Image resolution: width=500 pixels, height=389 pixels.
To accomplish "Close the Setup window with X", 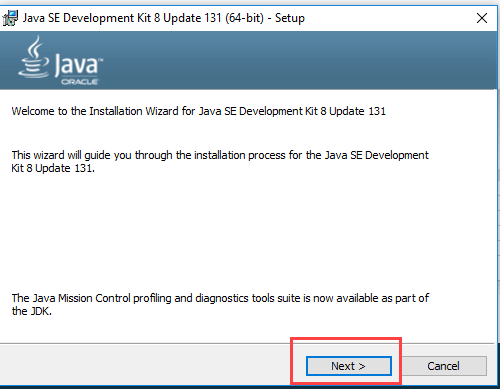I will [482, 18].
